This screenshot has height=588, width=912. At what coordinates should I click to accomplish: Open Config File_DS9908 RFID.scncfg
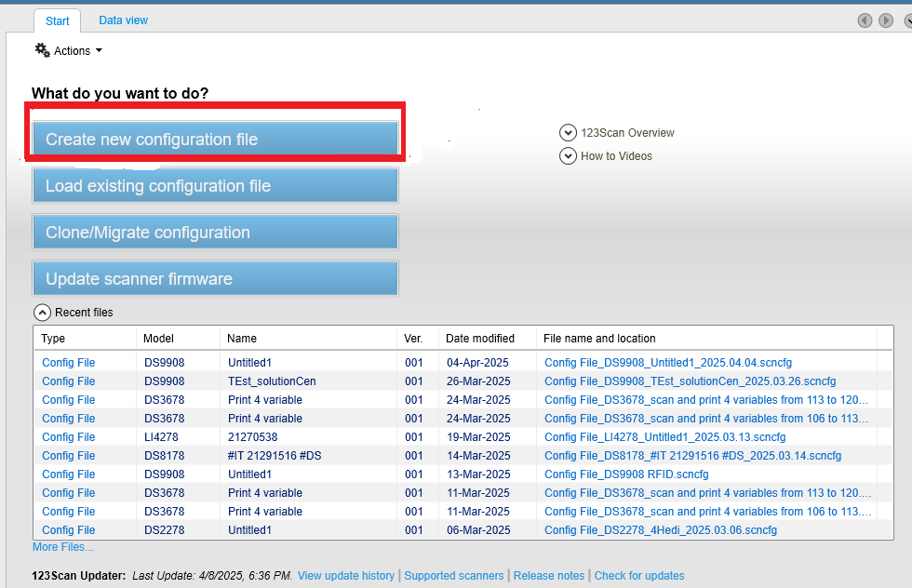coord(626,474)
